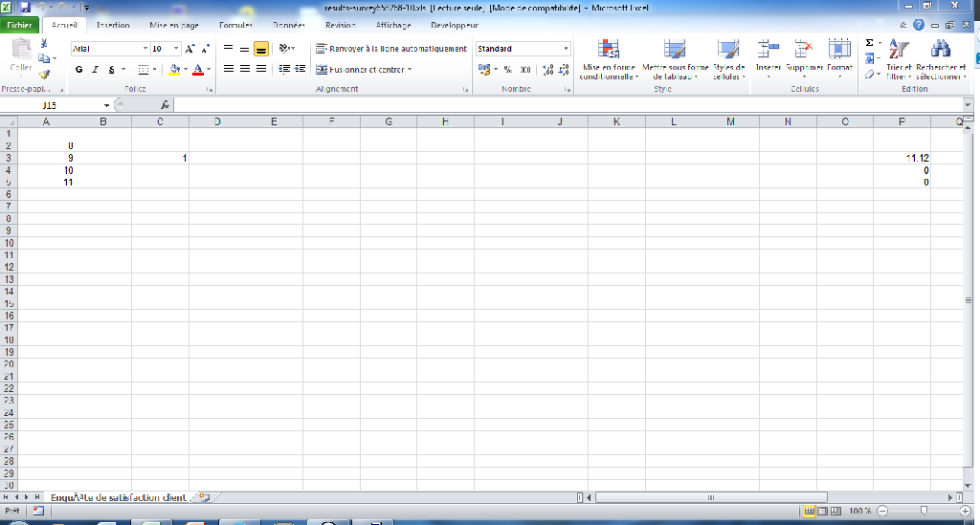Image resolution: width=980 pixels, height=525 pixels.
Task: Open conditional formatting (Mise en forme conditionnelle)
Action: 609,57
